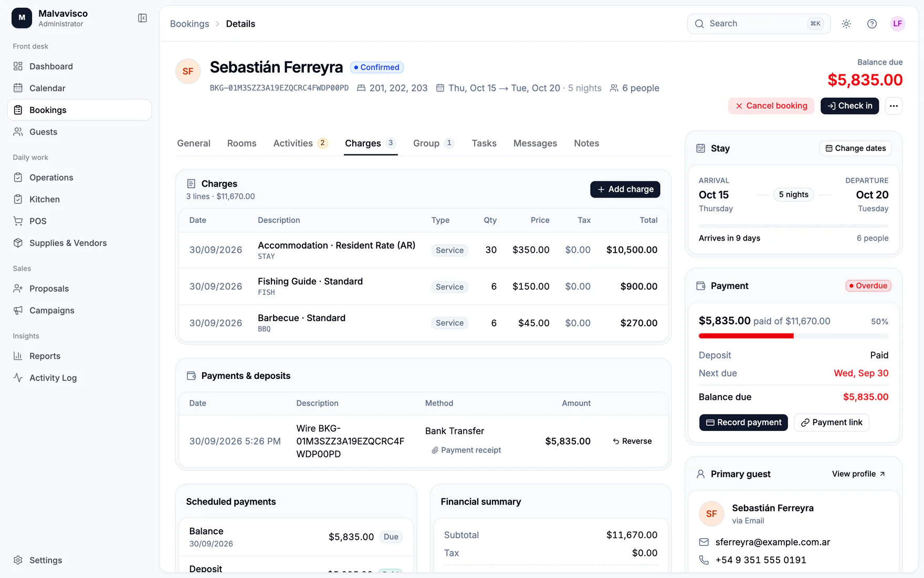Switch to the Notes tab
The image size is (924, 578).
[586, 143]
